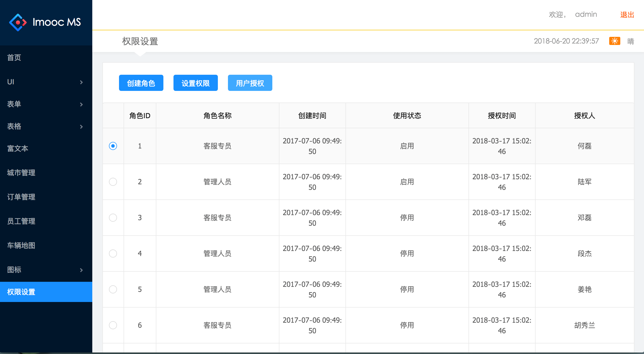The width and height of the screenshot is (644, 354).
Task: Click the 角色ID column header
Action: coord(140,116)
